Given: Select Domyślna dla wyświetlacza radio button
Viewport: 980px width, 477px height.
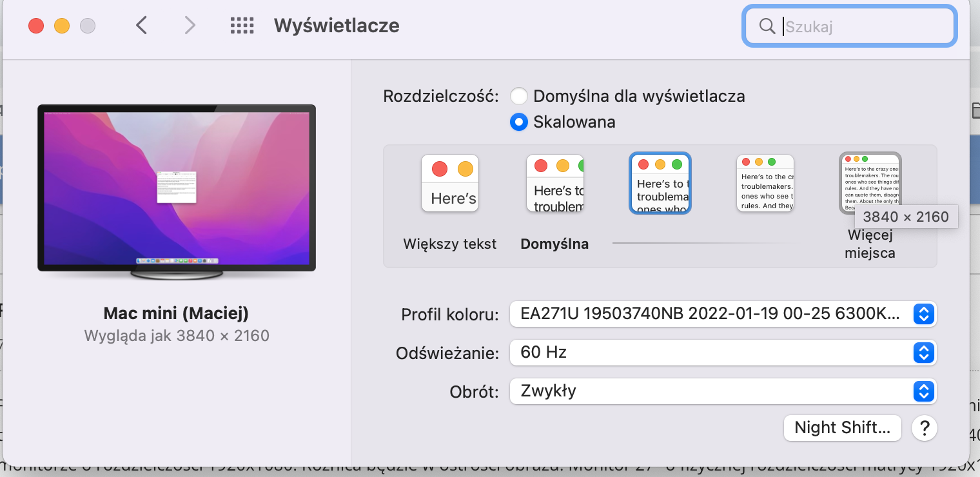Looking at the screenshot, I should pos(519,97).
